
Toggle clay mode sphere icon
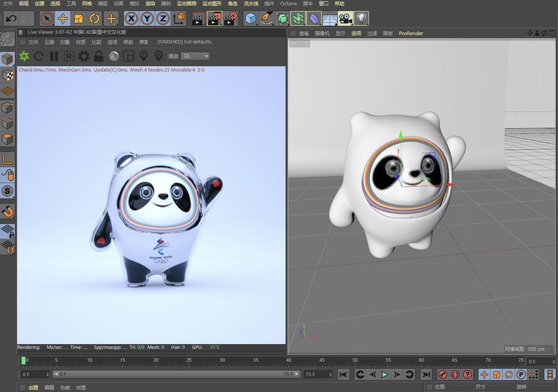(114, 56)
